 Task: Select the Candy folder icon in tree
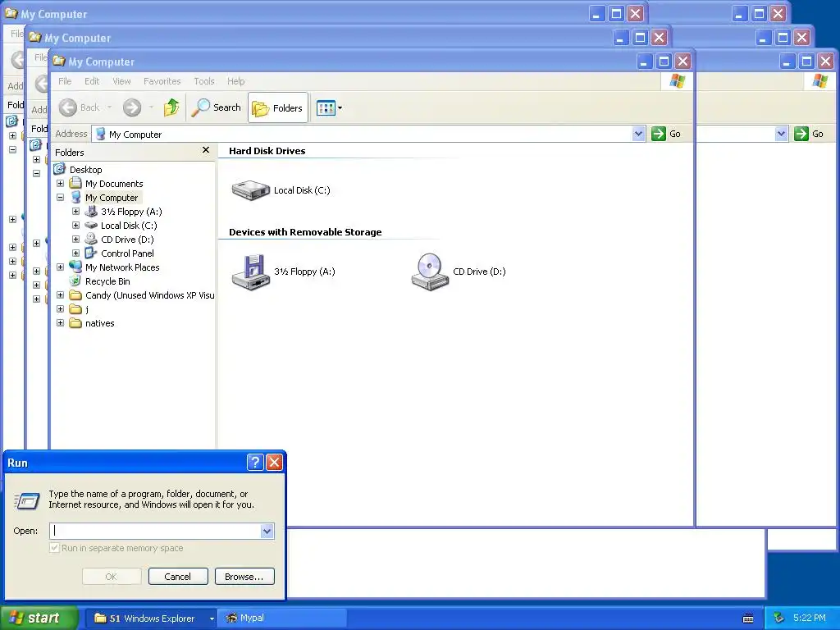75,295
